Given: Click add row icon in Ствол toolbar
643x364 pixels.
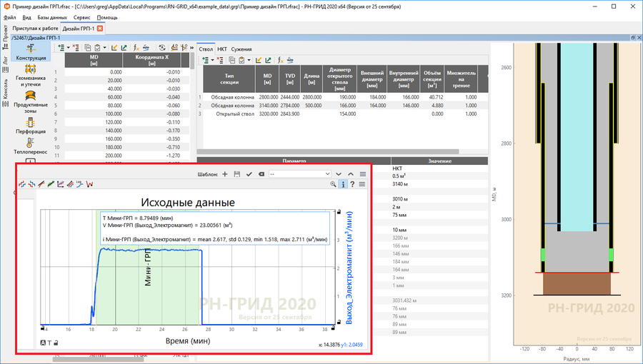Looking at the screenshot, I should coord(206,60).
